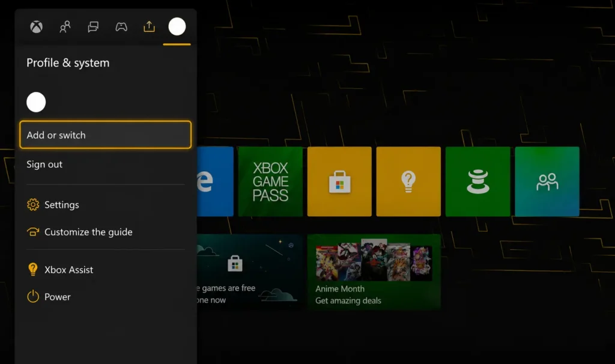The height and width of the screenshot is (364, 615).
Task: Open the Microsoft Store tile
Action: tap(339, 181)
